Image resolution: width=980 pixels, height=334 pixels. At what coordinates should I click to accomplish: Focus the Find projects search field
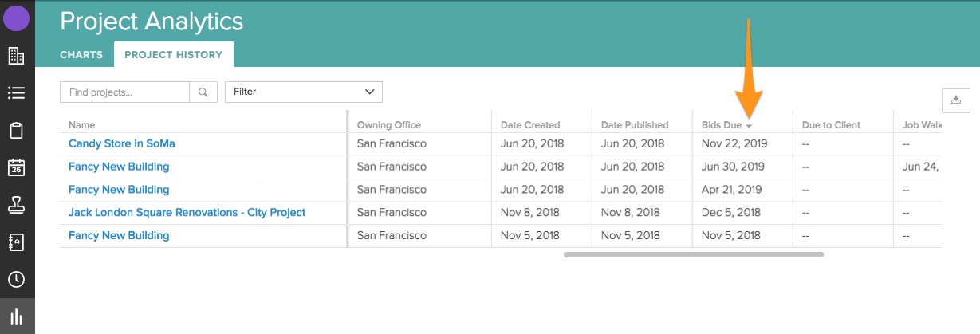pyautogui.click(x=124, y=92)
